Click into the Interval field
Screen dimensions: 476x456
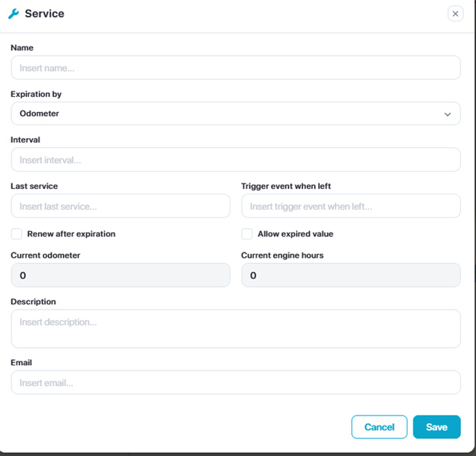coord(235,160)
